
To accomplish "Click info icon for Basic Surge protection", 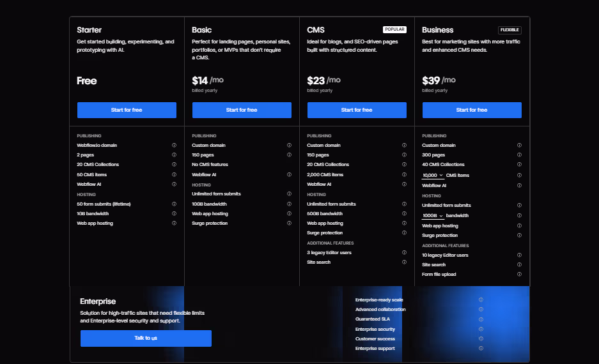I will [289, 224].
